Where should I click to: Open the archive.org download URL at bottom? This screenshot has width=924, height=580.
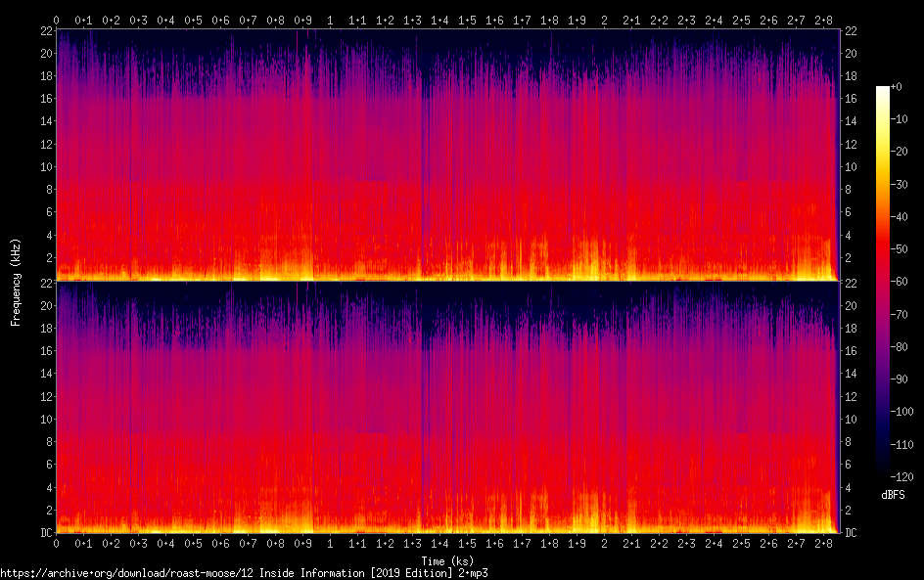pos(244,573)
